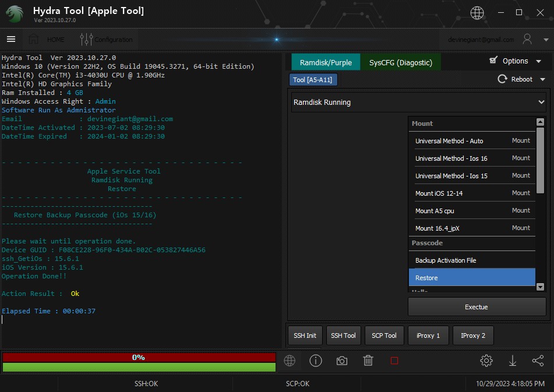554x392 pixels.
Task: Open settings gear icon at bottom
Action: (486, 361)
